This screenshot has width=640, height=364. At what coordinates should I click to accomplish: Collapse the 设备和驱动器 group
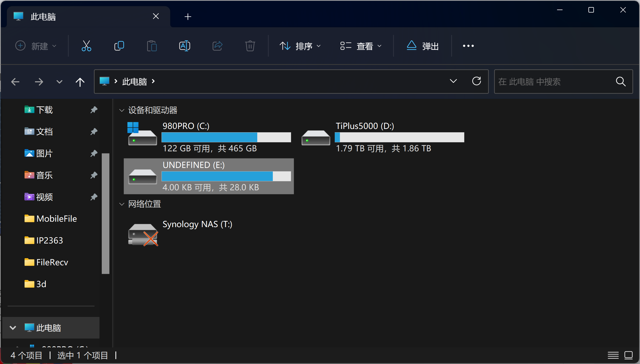tap(122, 110)
